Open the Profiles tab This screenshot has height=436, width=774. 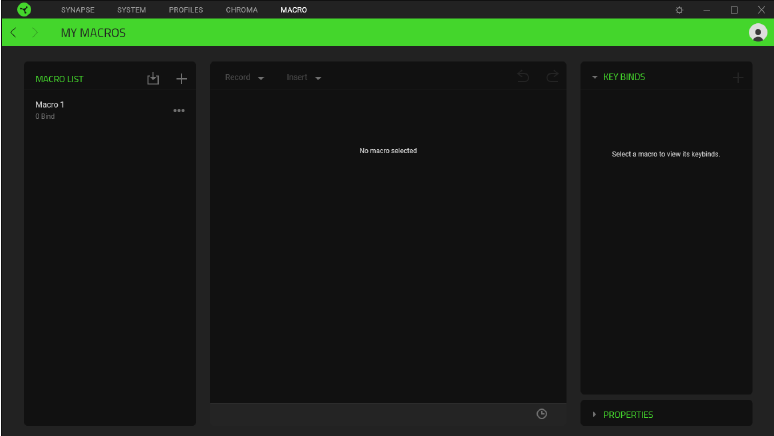[x=186, y=10]
